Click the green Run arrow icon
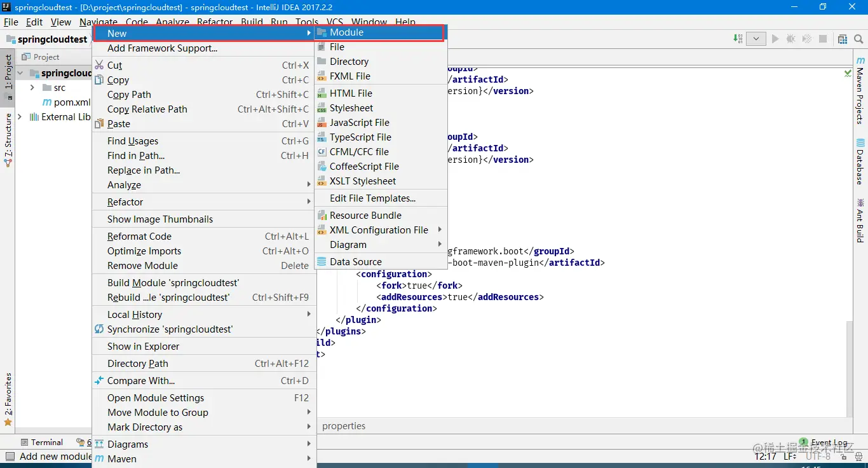The height and width of the screenshot is (468, 868). point(775,39)
